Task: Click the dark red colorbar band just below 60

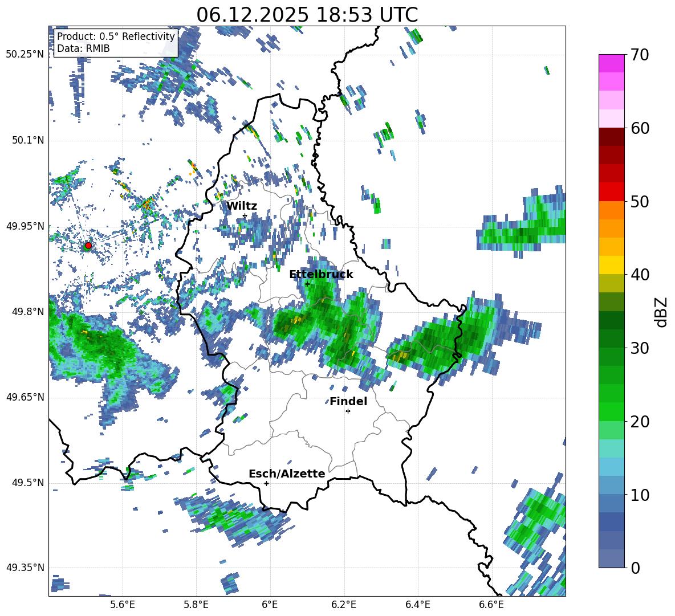Action: [611, 137]
